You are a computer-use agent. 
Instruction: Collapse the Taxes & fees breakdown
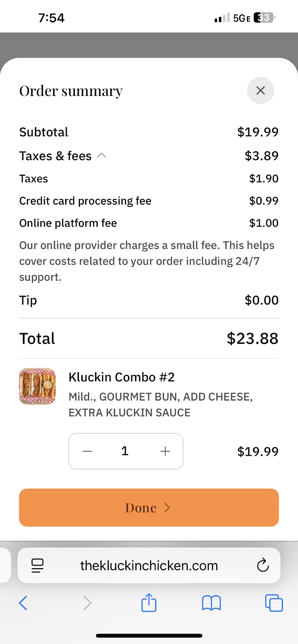click(101, 155)
